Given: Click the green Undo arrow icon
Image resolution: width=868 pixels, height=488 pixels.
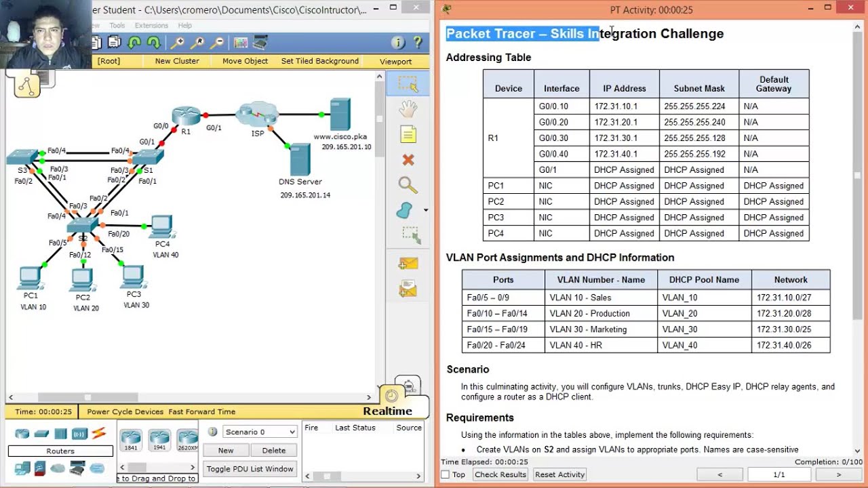Looking at the screenshot, I should [x=134, y=43].
